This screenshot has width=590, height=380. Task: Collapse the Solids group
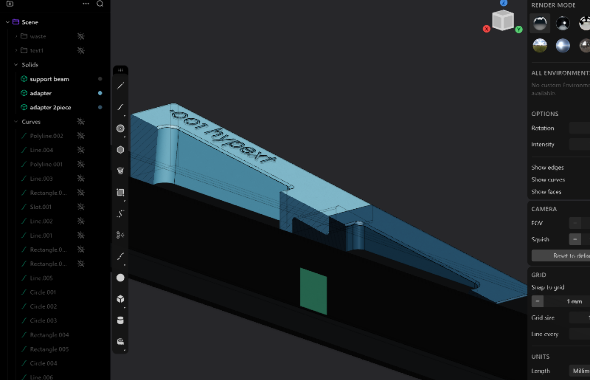(x=16, y=65)
